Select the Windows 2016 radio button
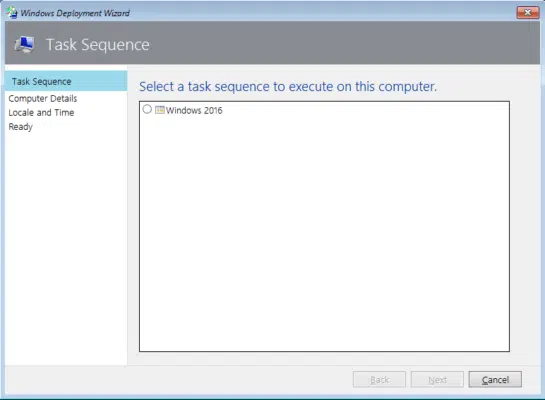The image size is (545, 400). coord(147,109)
